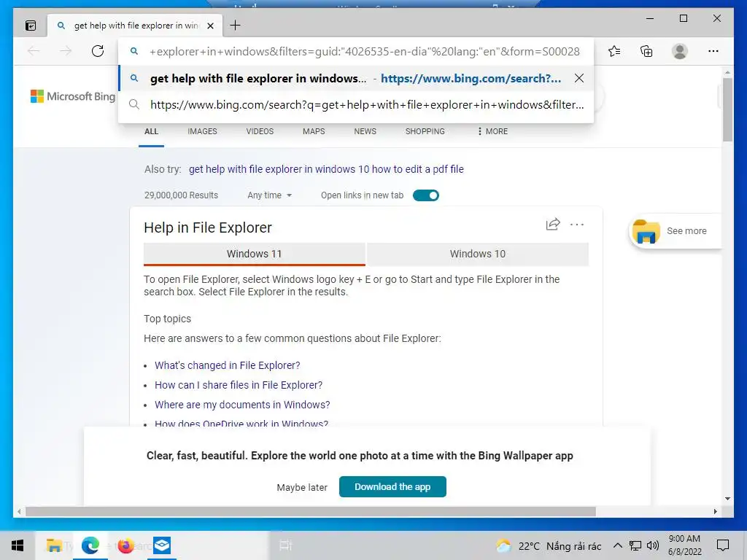Click the scroll up arrow

(727, 73)
